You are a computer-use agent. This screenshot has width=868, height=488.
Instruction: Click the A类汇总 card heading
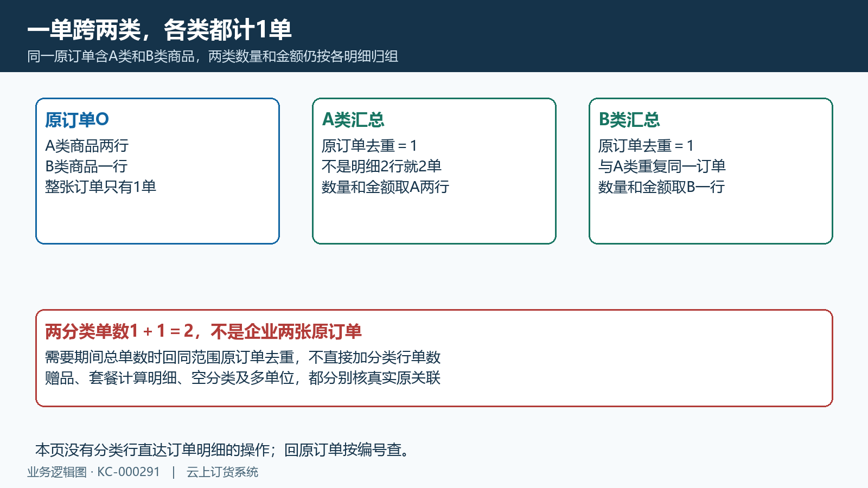click(x=353, y=120)
